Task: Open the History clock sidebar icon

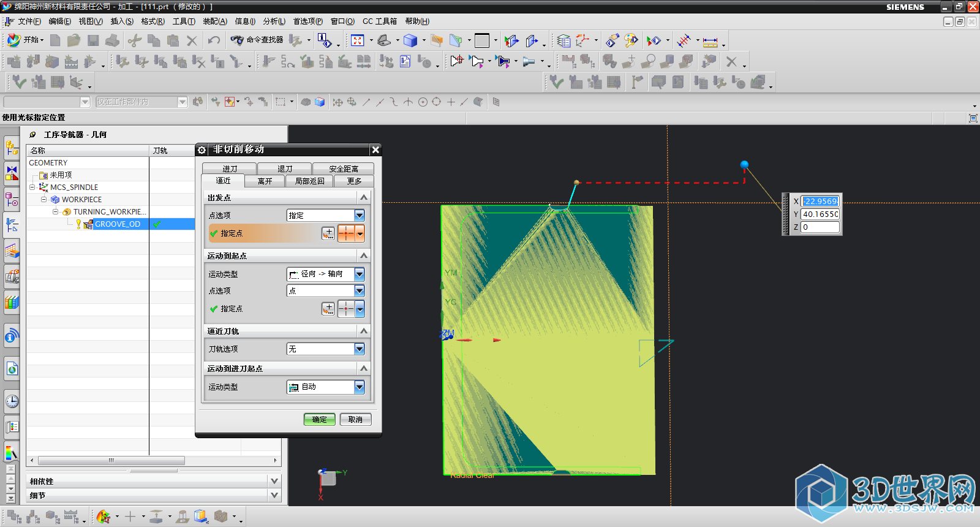Action: [12, 401]
